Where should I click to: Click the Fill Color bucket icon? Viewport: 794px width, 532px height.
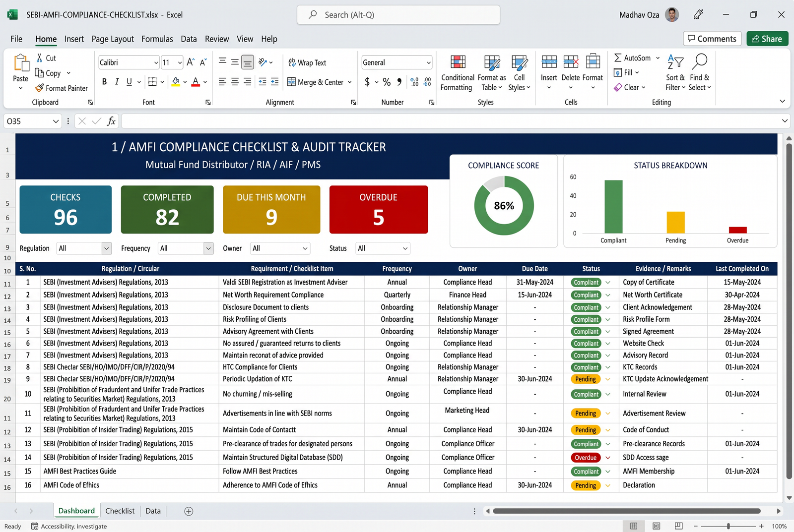[x=176, y=82]
